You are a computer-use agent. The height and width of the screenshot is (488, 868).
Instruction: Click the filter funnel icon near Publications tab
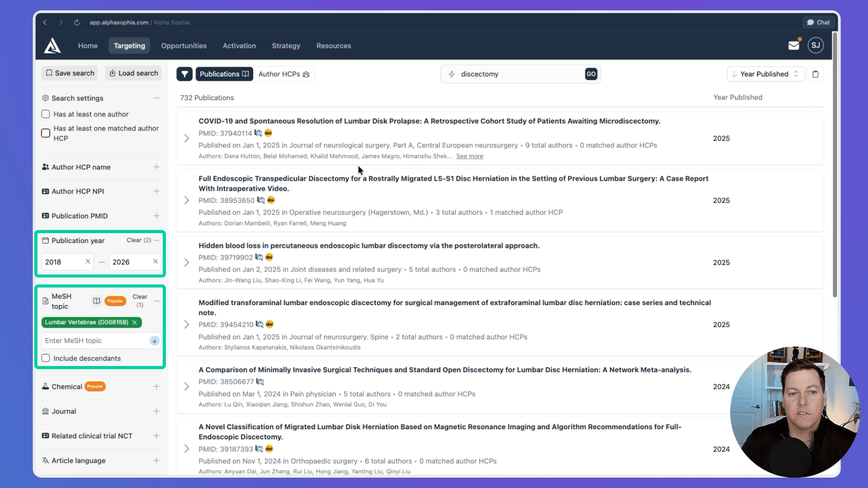click(x=184, y=74)
